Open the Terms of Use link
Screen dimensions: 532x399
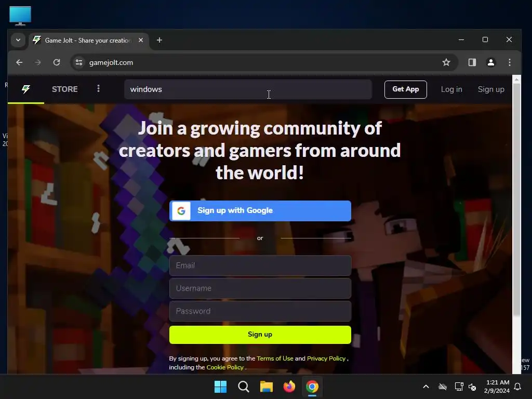pos(275,358)
